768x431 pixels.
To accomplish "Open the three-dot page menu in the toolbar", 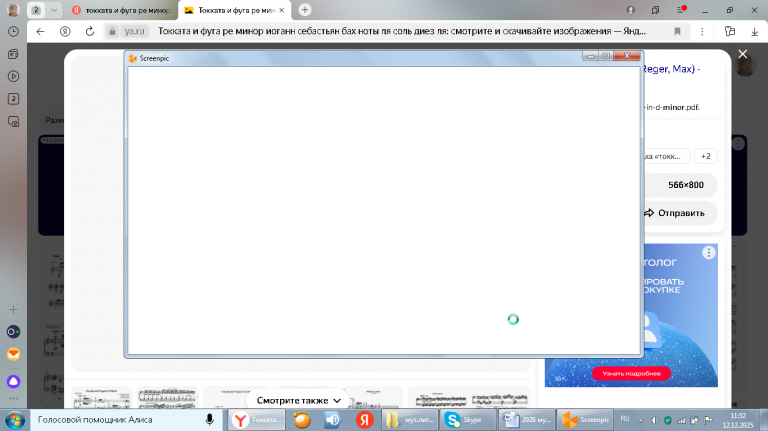I will pos(702,31).
